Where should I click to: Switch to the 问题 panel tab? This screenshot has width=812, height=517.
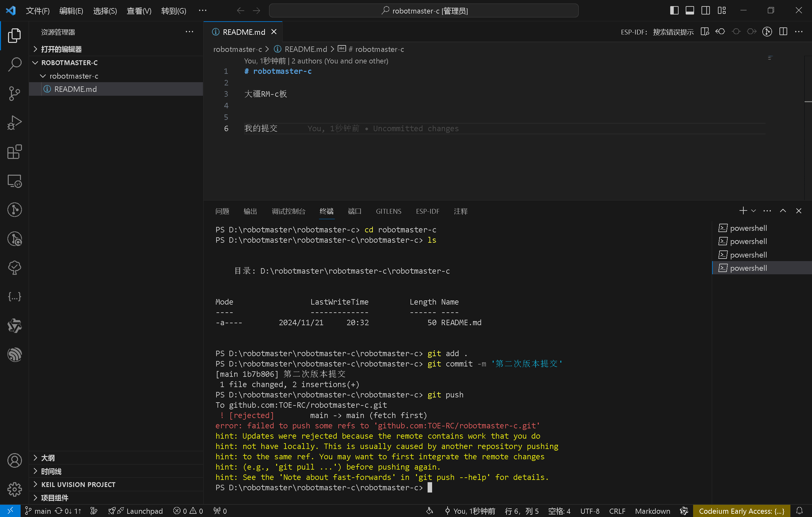(222, 211)
